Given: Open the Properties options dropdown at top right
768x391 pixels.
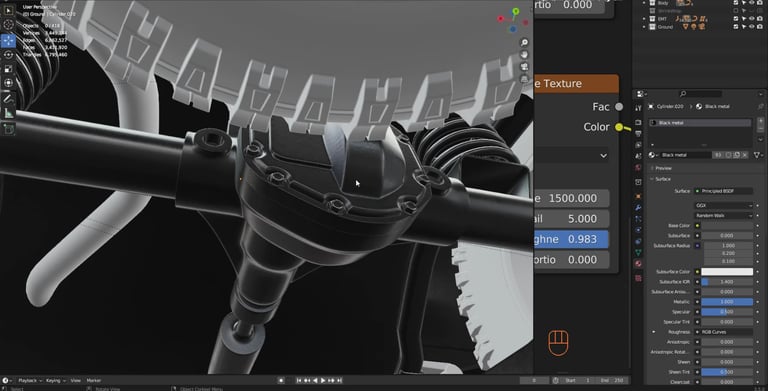Looking at the screenshot, I should (x=760, y=94).
